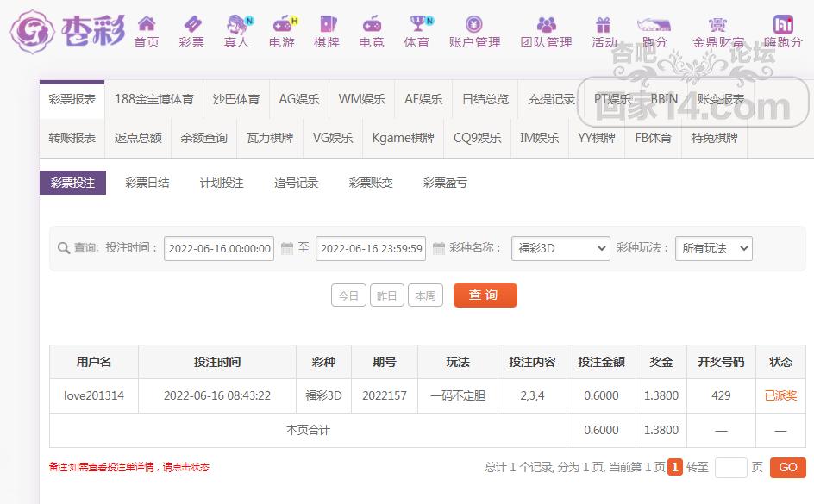Click the search magnifier icon
The image size is (814, 504).
63,248
